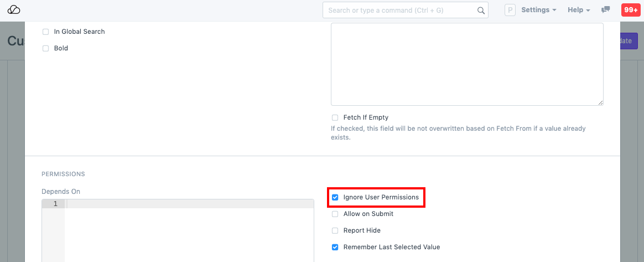Open the 99+ notifications badge
The width and height of the screenshot is (644, 262).
631,11
